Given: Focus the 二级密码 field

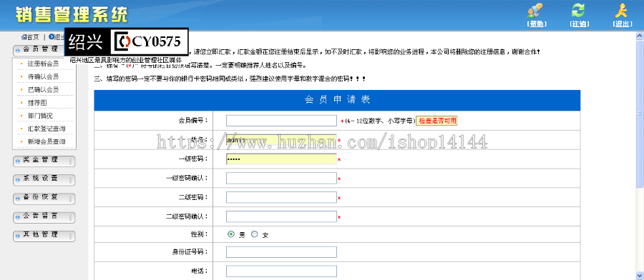Looking at the screenshot, I should pyautogui.click(x=281, y=198).
